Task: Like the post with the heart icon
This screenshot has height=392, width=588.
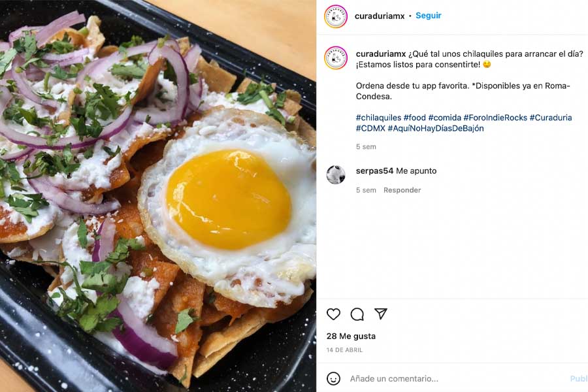Action: point(333,314)
